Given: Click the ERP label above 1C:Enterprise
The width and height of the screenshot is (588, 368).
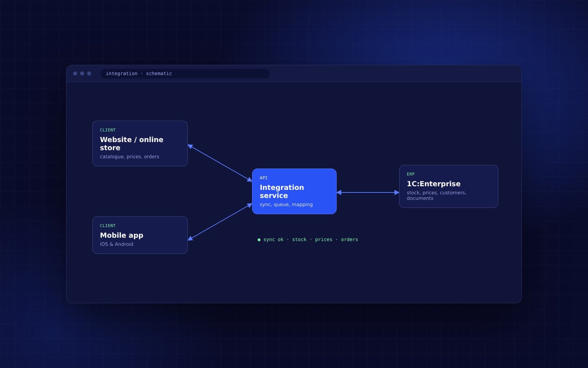Looking at the screenshot, I should click(410, 174).
